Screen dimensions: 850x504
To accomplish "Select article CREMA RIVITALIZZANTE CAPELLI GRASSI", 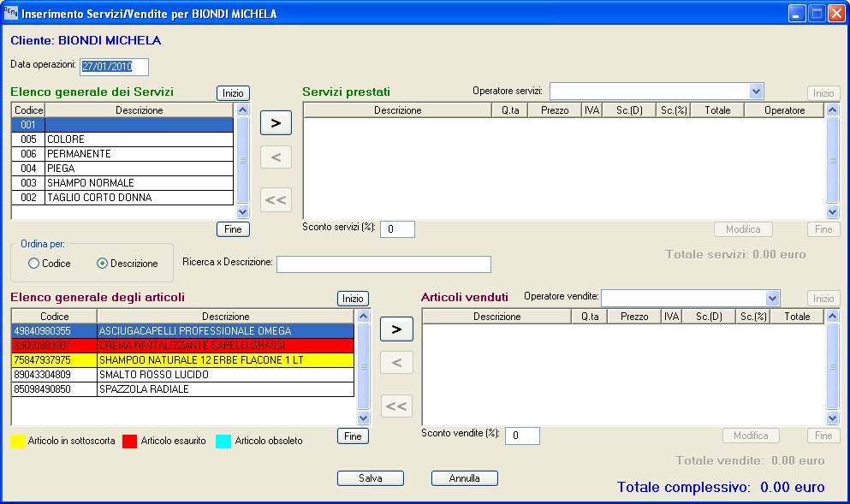I will tap(182, 345).
